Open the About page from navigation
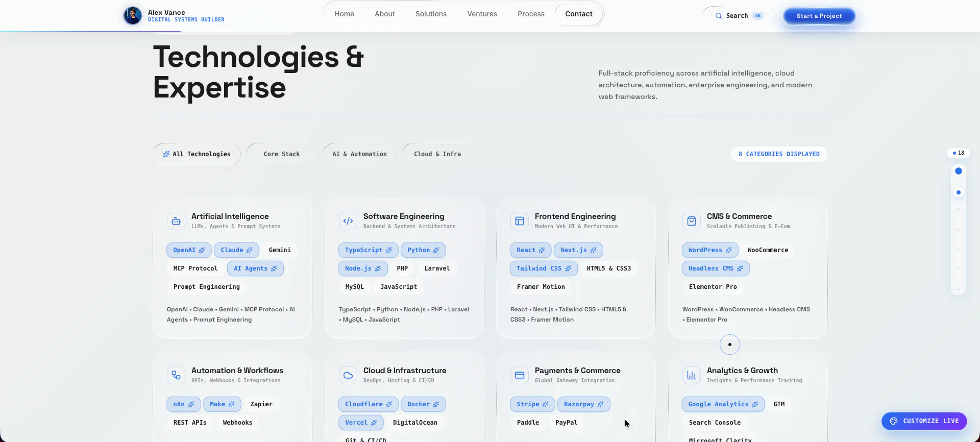 [x=385, y=14]
